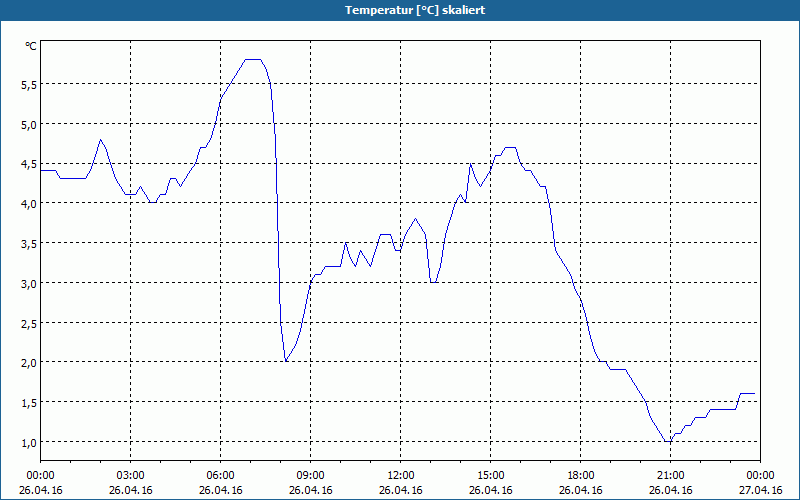The width and height of the screenshot is (800, 500).
Task: Click the 06:00 time axis label
Action: tap(220, 476)
